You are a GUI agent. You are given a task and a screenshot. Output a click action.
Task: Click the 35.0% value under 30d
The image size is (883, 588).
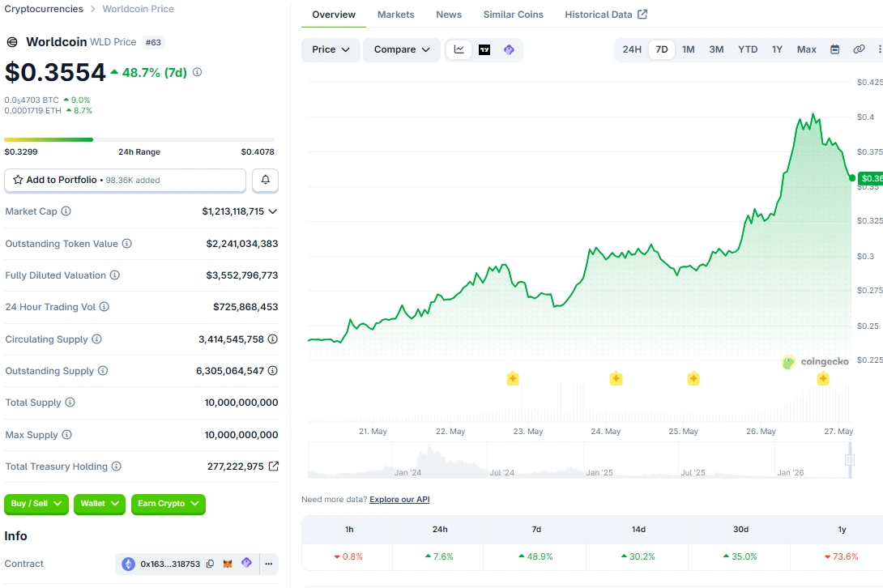click(740, 556)
